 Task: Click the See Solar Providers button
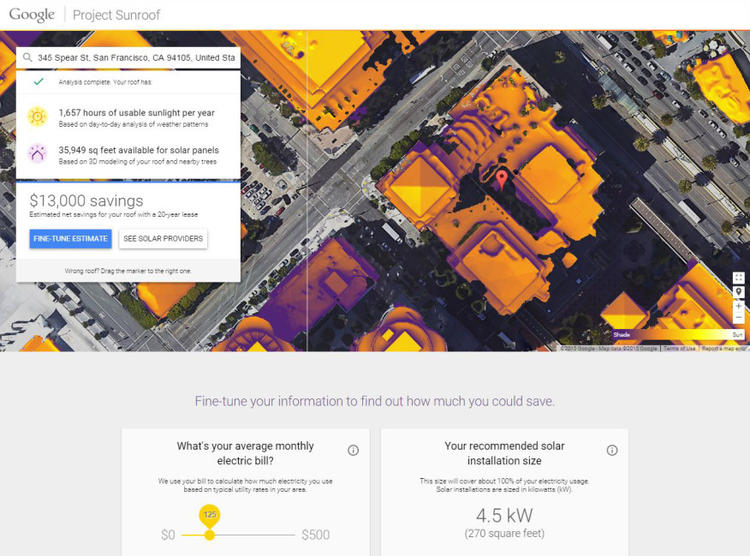coord(163,239)
